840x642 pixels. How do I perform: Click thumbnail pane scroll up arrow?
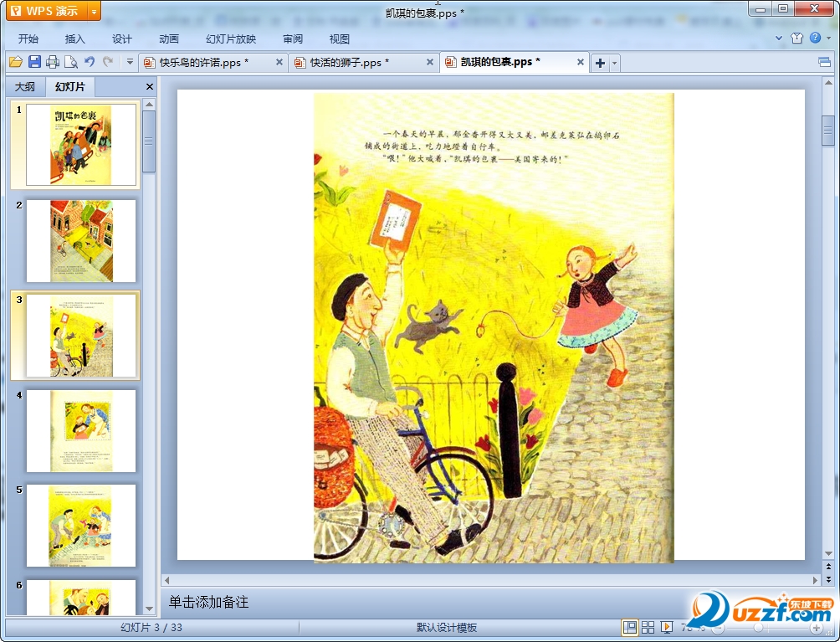click(150, 105)
